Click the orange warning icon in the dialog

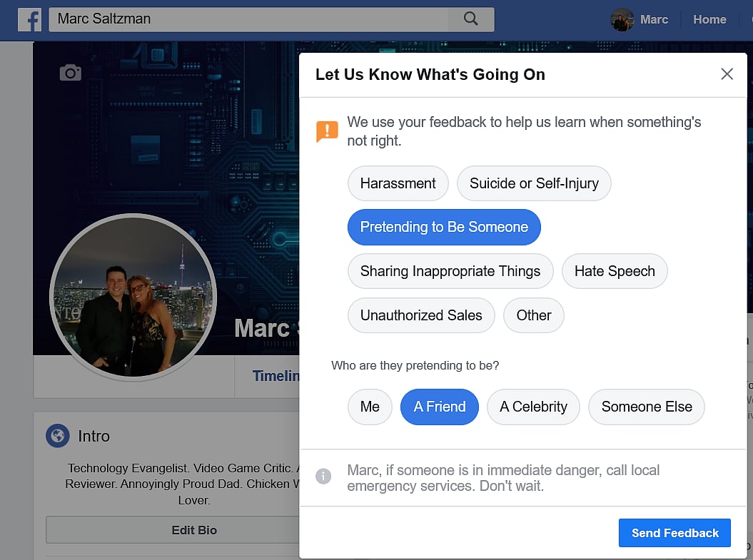click(x=326, y=130)
